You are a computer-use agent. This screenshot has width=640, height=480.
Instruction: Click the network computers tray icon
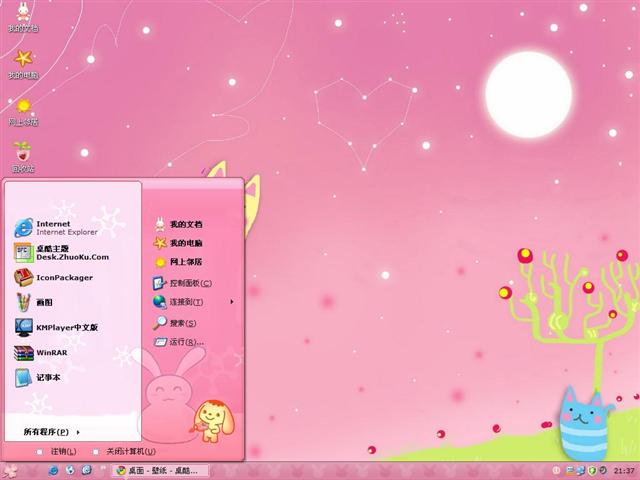[x=581, y=471]
